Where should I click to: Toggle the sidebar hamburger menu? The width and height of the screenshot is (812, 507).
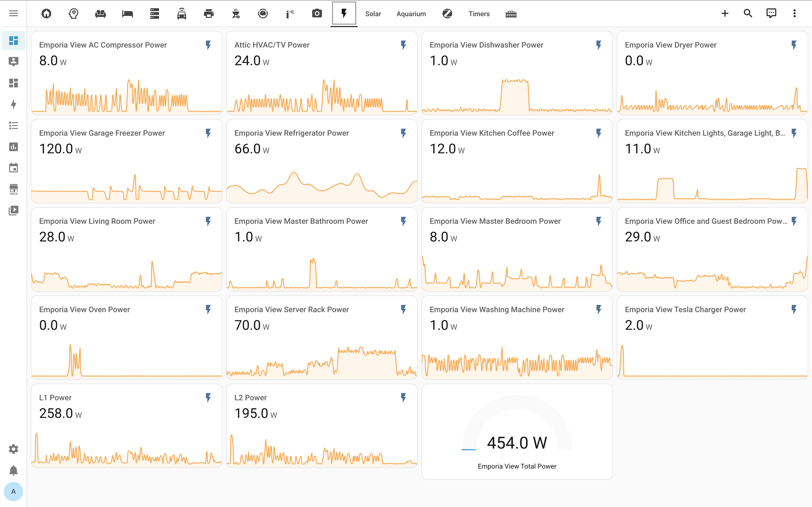14,14
